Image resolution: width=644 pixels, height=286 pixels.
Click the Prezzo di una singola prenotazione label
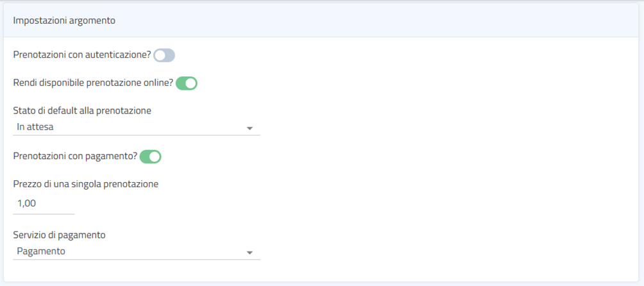[85, 184]
